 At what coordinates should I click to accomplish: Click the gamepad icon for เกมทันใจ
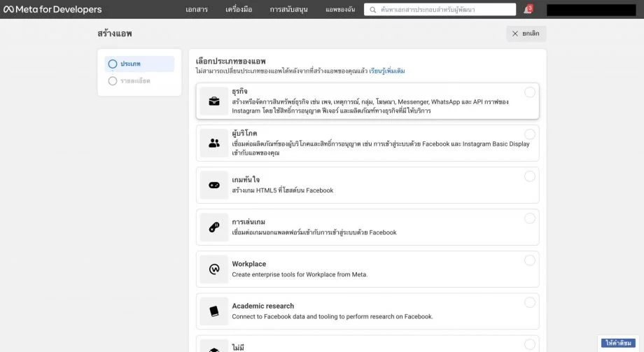[x=214, y=185]
